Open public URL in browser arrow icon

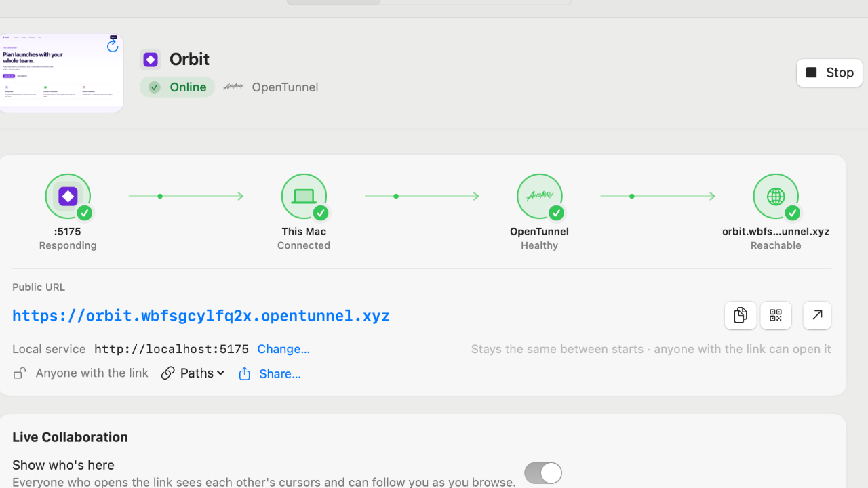817,315
